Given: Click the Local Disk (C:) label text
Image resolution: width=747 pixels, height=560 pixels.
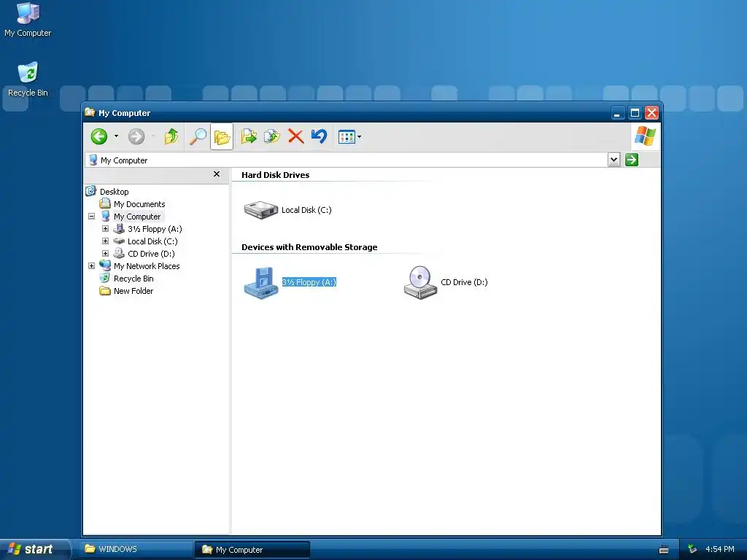Looking at the screenshot, I should [x=306, y=209].
